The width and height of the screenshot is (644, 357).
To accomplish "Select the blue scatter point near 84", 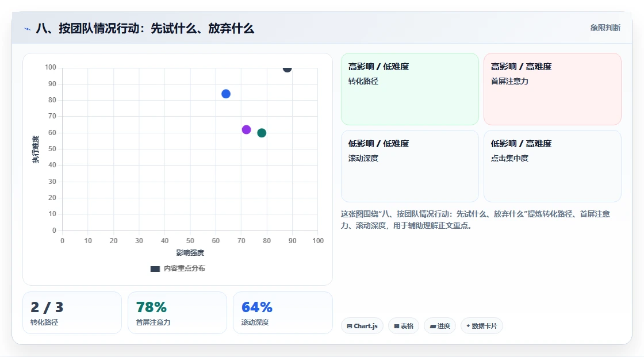I will coord(226,94).
